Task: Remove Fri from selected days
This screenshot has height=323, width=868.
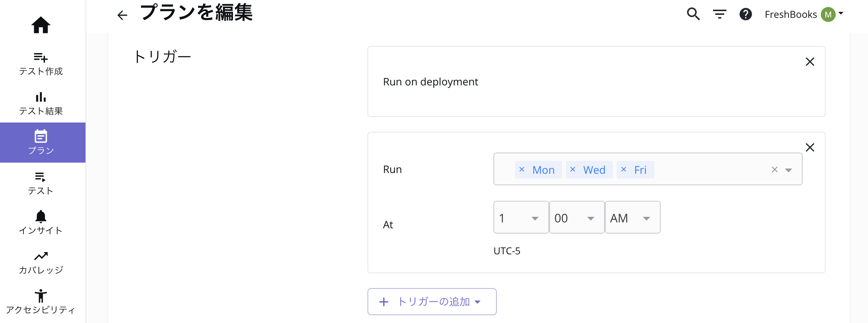Action: click(x=624, y=169)
